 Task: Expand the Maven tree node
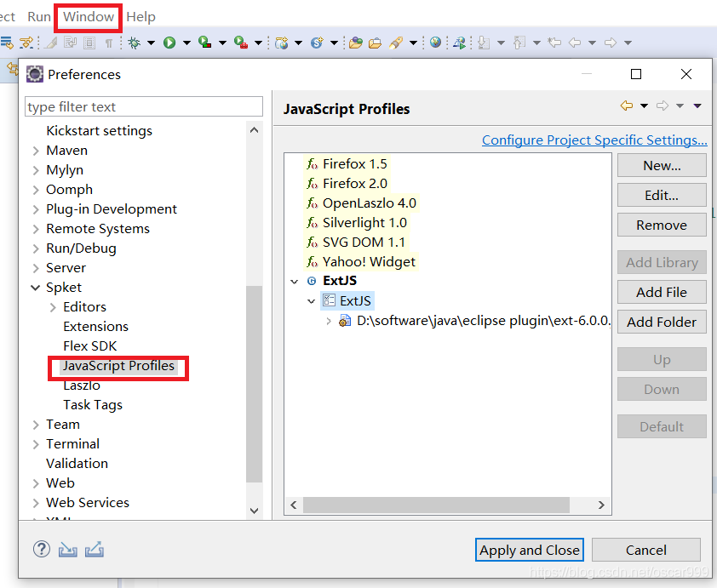point(36,151)
